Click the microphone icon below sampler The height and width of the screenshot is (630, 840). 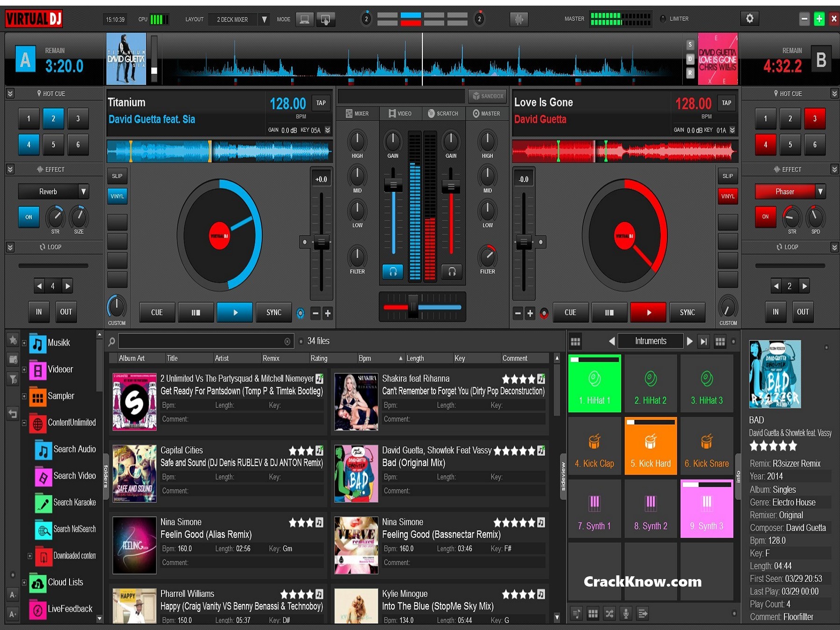(626, 614)
